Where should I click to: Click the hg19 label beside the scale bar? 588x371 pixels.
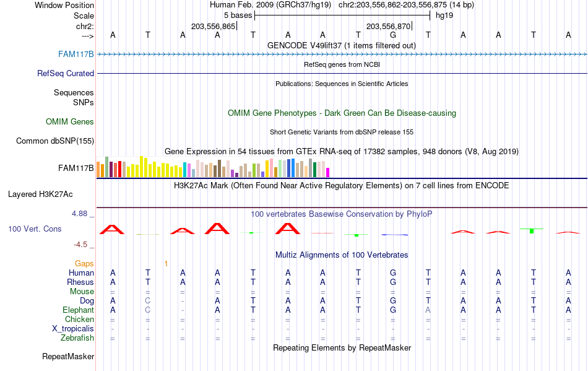444,15
